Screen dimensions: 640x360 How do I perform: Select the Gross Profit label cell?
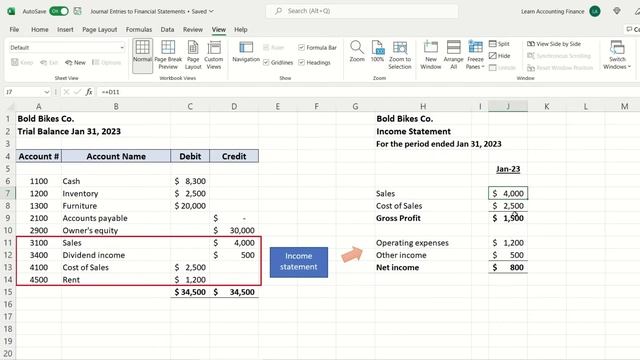423,218
